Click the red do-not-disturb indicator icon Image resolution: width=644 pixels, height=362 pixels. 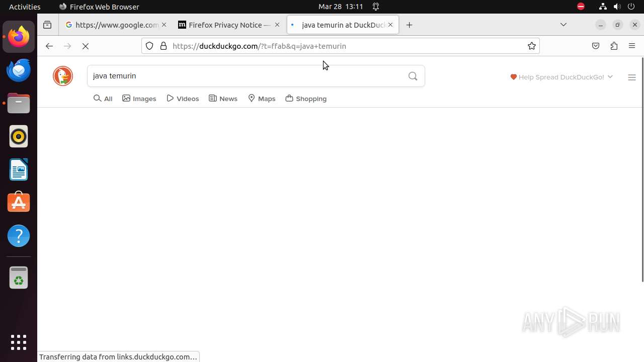[581, 7]
